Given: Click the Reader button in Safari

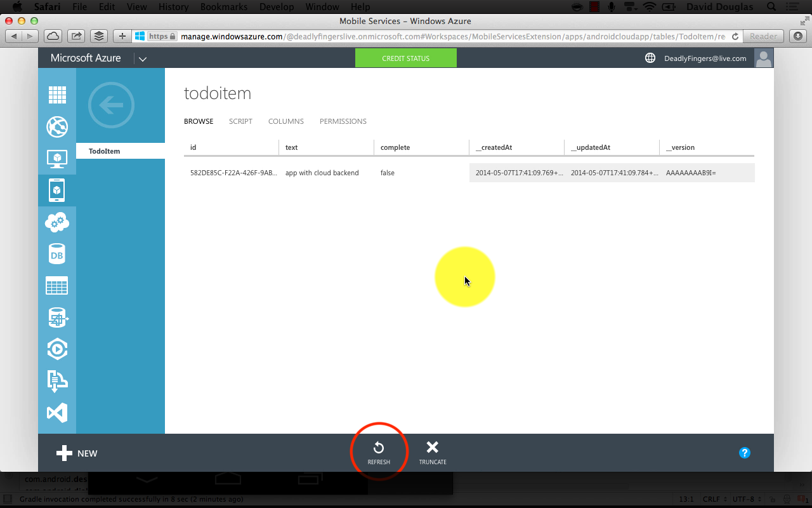Looking at the screenshot, I should [x=763, y=36].
